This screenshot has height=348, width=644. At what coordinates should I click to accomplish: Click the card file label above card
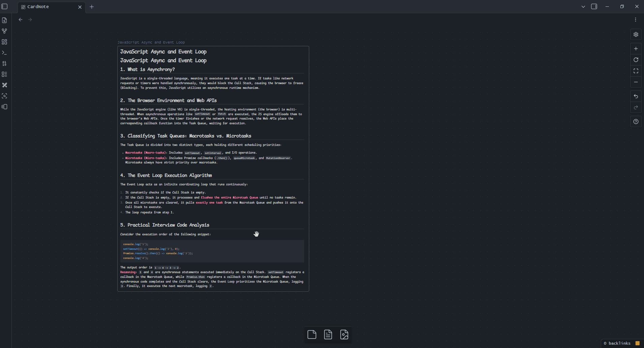pyautogui.click(x=151, y=43)
